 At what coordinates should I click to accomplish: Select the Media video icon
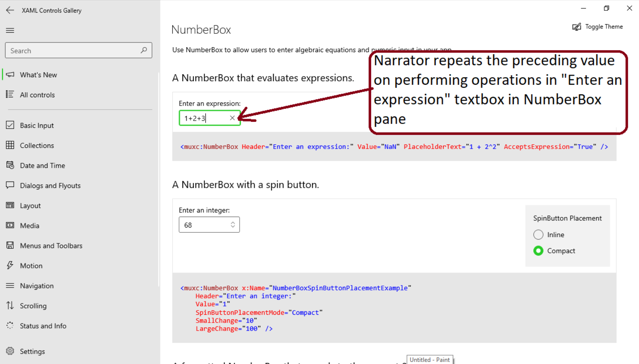(x=10, y=225)
